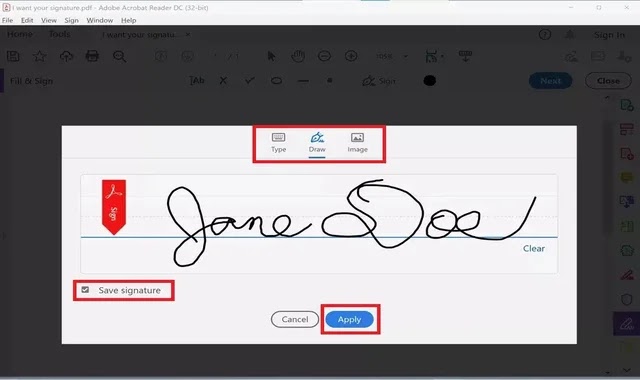Switch to the Home tab
This screenshot has height=380, width=640.
(x=20, y=34)
